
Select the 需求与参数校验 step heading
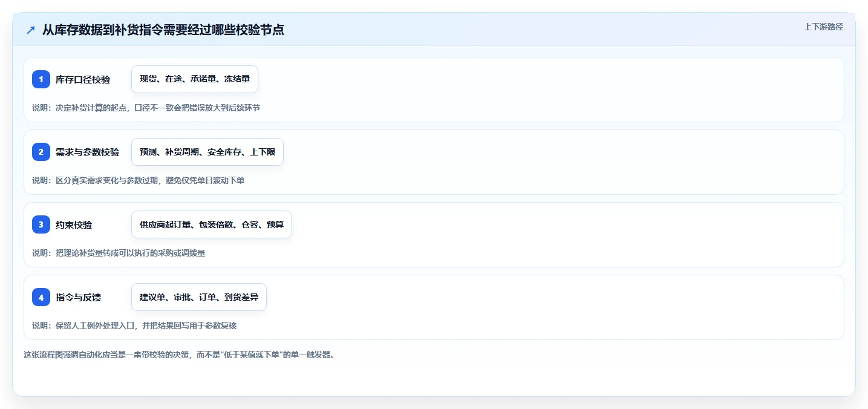pyautogui.click(x=88, y=152)
